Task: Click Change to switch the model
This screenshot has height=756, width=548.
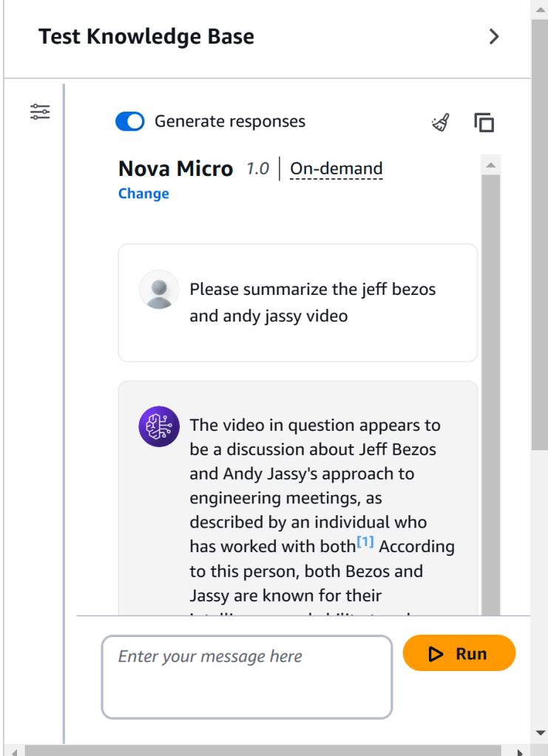Action: pyautogui.click(x=143, y=194)
